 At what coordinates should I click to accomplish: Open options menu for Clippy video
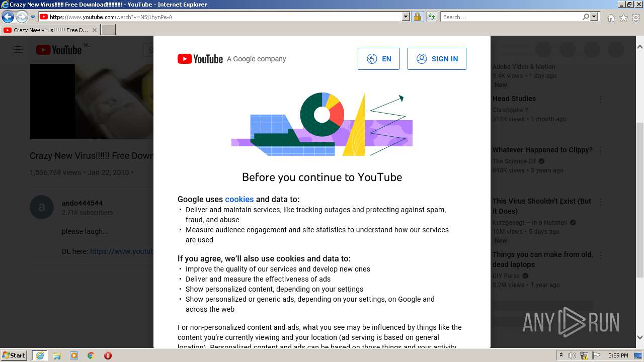(600, 151)
